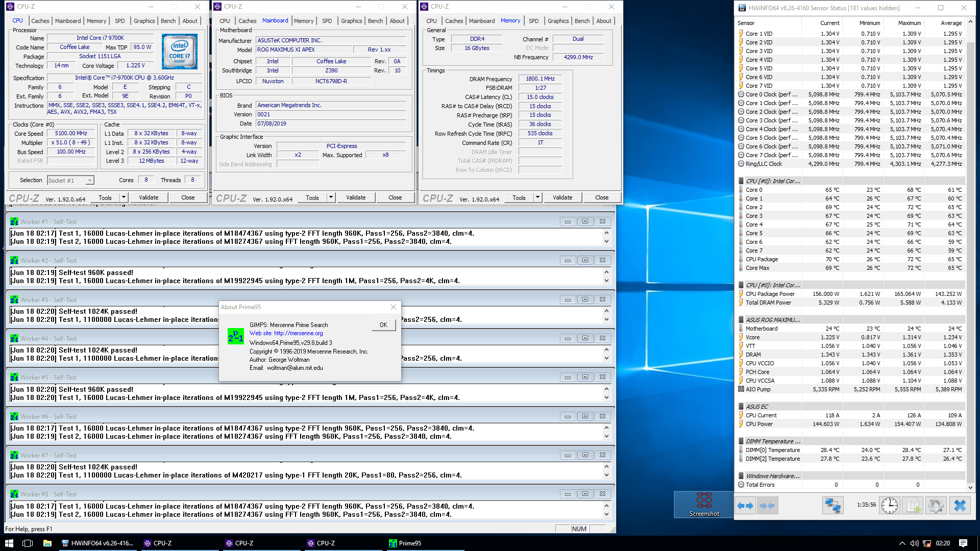Image resolution: width=980 pixels, height=551 pixels.
Task: Select Total Errors row in HWiNFO
Action: (x=850, y=485)
